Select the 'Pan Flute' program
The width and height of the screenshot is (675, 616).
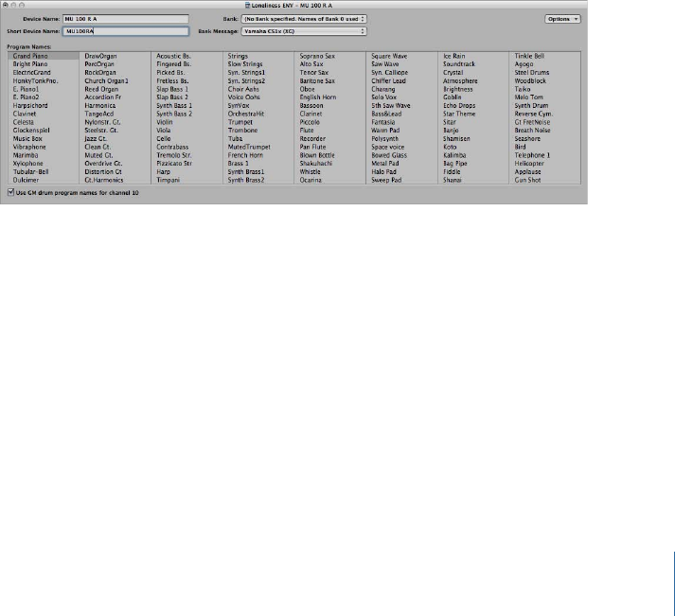coord(312,147)
